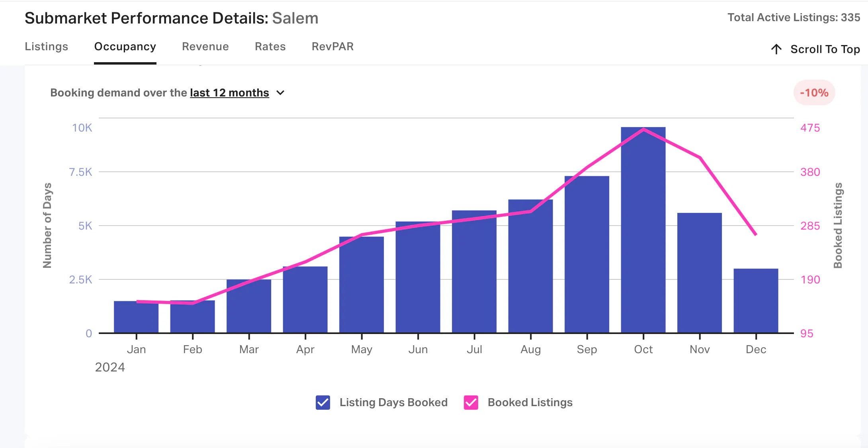Viewport: 868px width, 448px height.
Task: Click the Listing Days Booked legend label
Action: tap(393, 403)
